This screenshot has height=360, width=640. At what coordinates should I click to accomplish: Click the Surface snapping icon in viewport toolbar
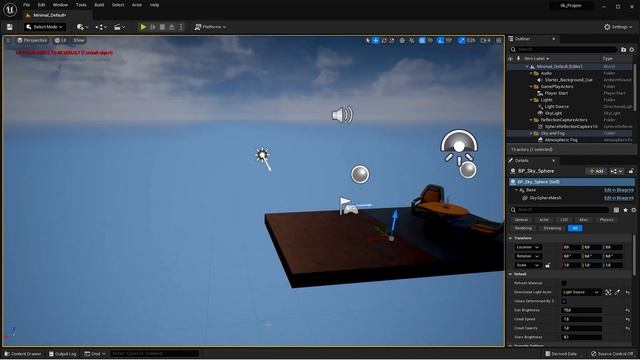(412, 40)
